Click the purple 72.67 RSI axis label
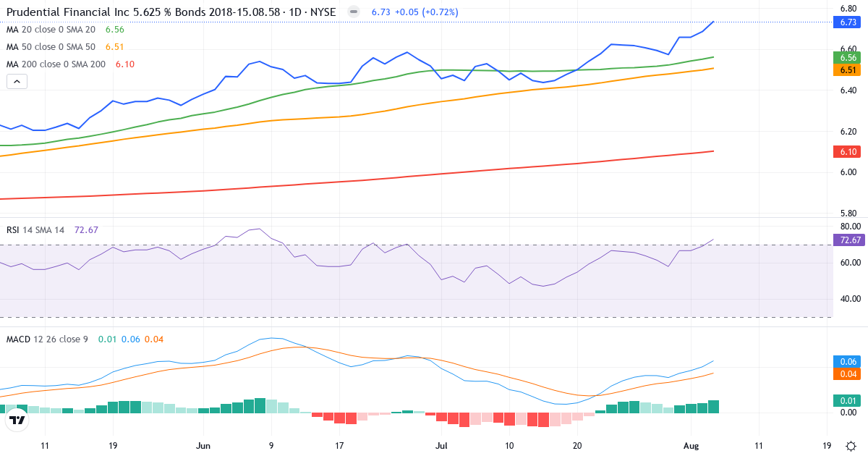 pos(848,240)
